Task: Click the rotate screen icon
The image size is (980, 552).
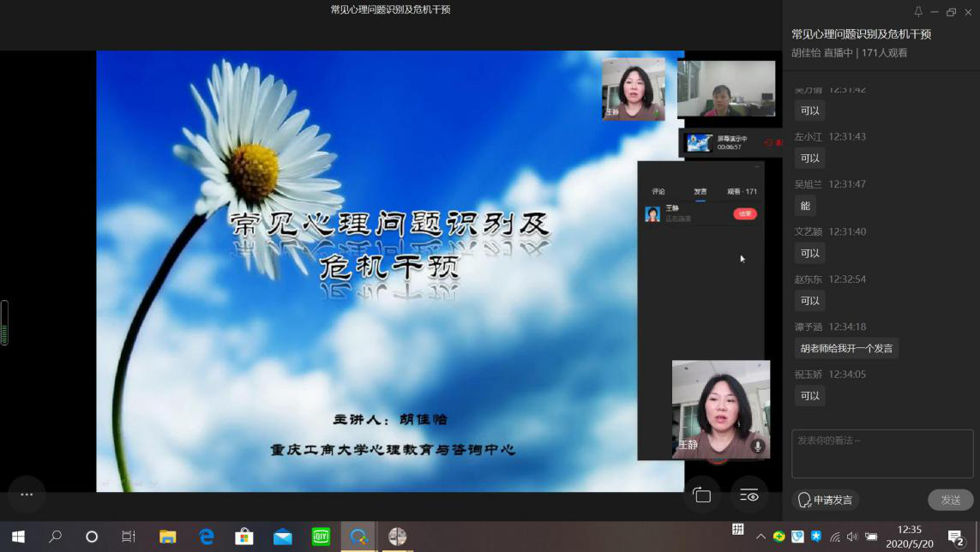Action: [701, 495]
